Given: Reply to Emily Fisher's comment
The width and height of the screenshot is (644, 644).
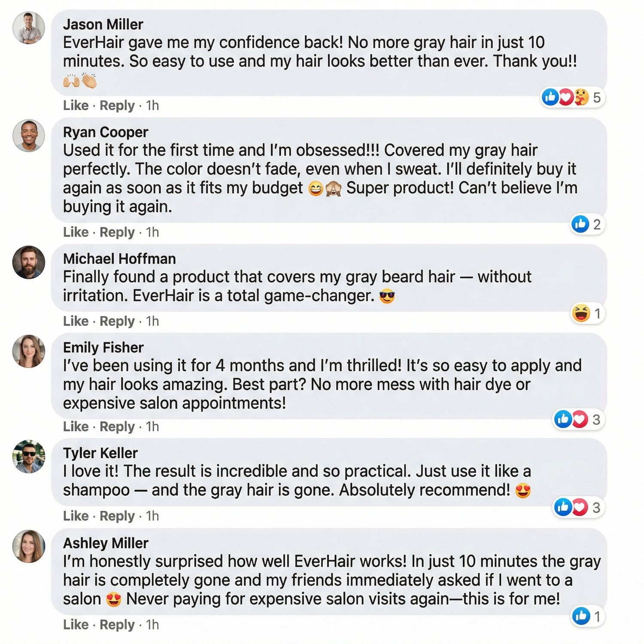Looking at the screenshot, I should coord(117,427).
